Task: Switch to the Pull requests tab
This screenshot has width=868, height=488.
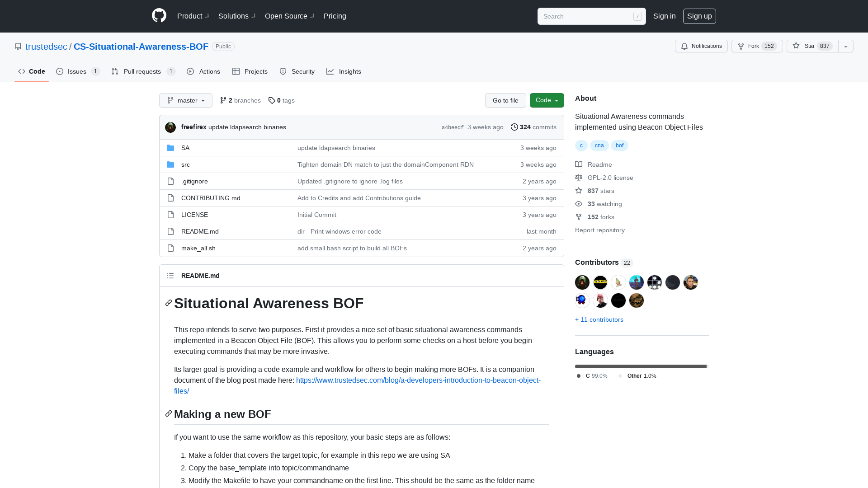Action: (x=143, y=71)
